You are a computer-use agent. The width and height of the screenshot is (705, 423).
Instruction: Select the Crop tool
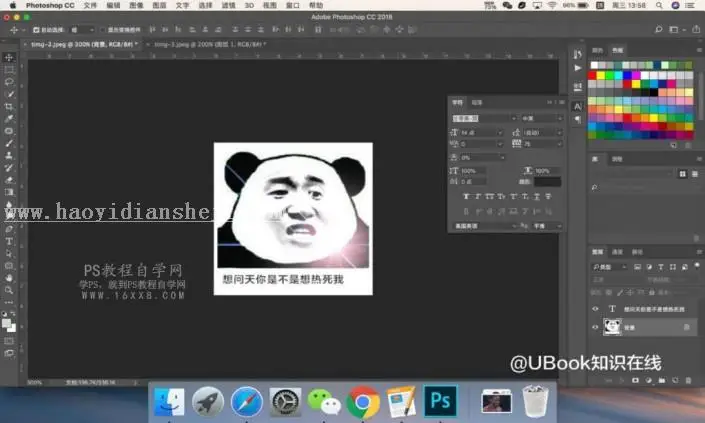coord(9,107)
